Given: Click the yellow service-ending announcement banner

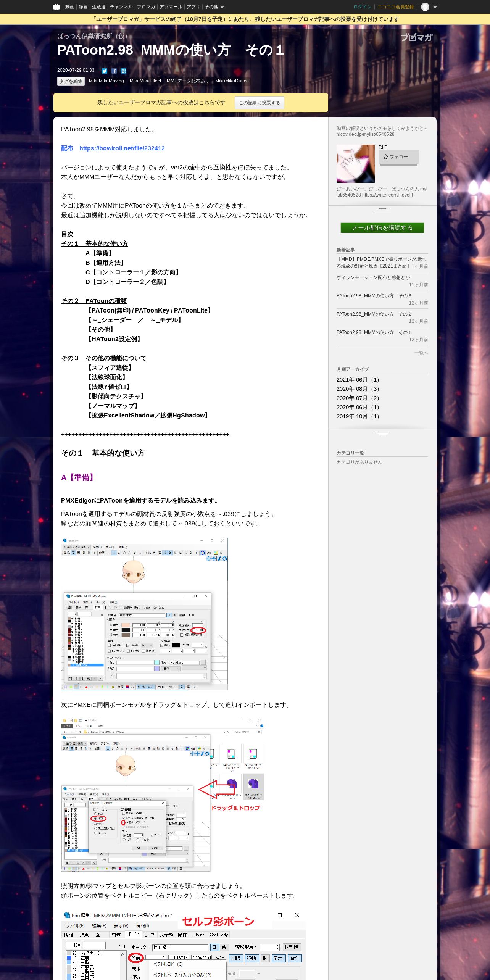Looking at the screenshot, I should coord(245,19).
